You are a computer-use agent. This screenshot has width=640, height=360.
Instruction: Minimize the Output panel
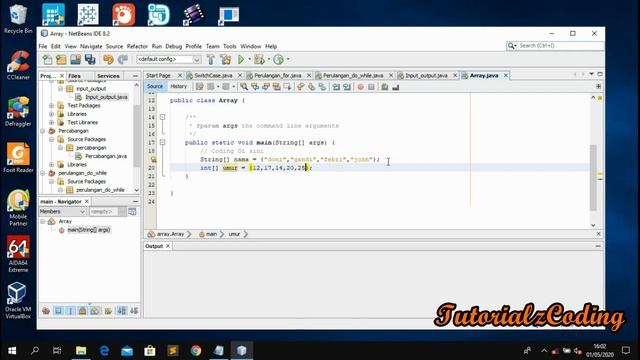point(598,246)
